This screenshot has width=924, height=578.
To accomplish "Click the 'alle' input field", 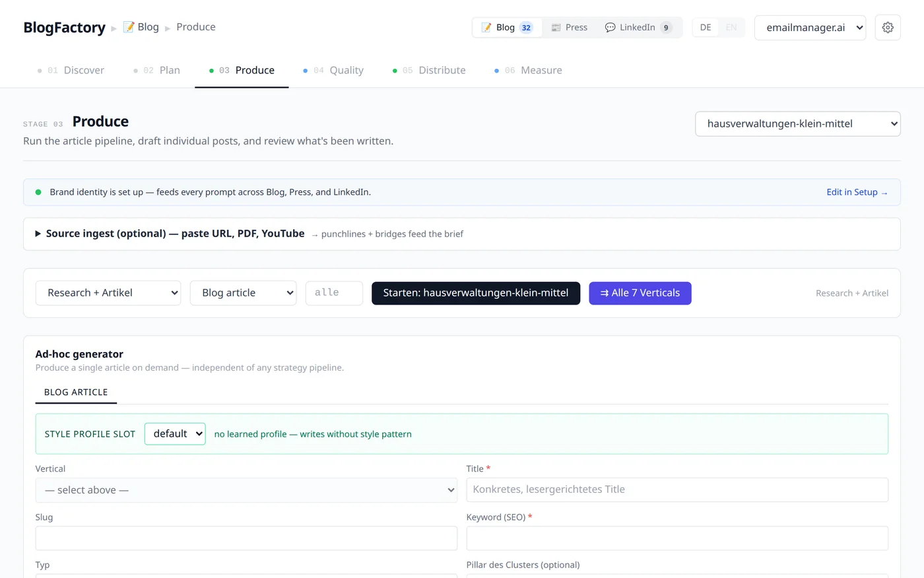I will tap(334, 293).
